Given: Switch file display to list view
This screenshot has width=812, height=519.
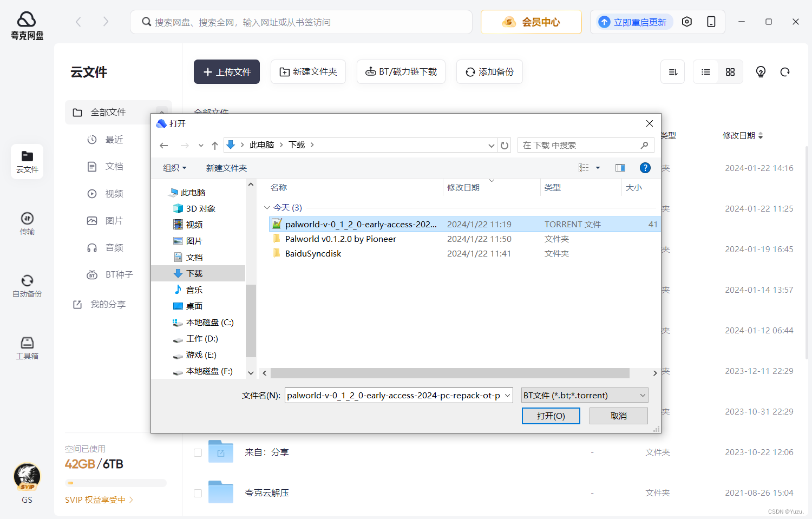Looking at the screenshot, I should tap(705, 71).
